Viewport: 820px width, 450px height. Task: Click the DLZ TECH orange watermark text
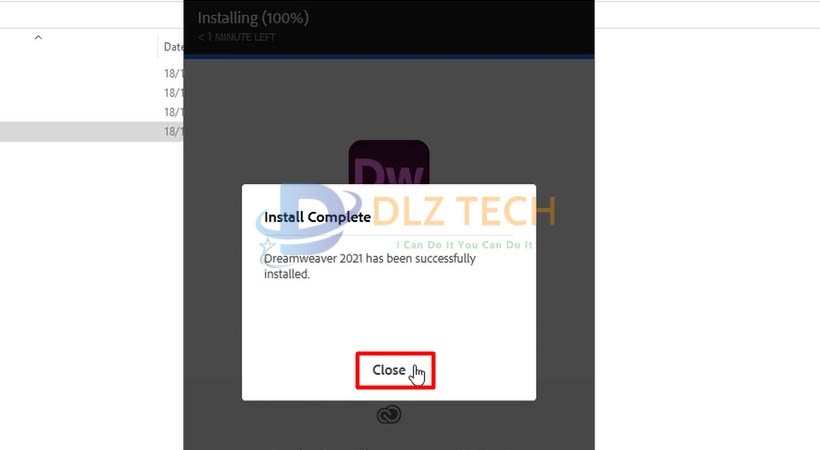coord(464,211)
